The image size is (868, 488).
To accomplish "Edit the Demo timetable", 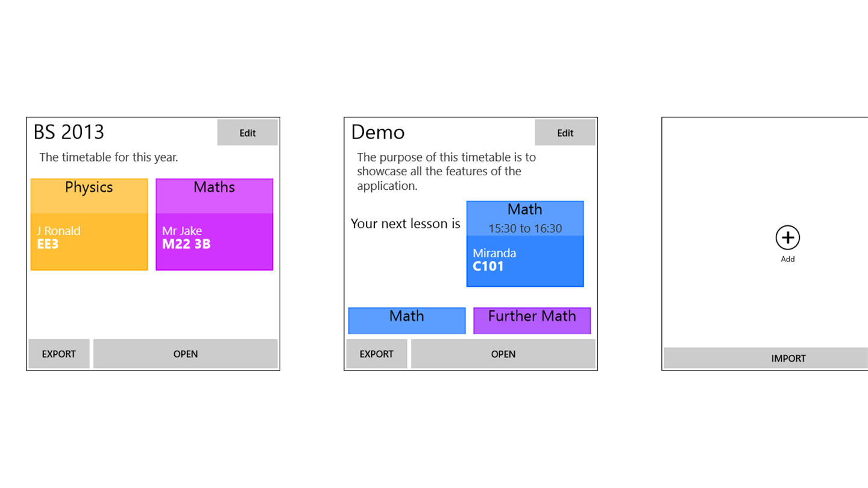I will (x=565, y=133).
